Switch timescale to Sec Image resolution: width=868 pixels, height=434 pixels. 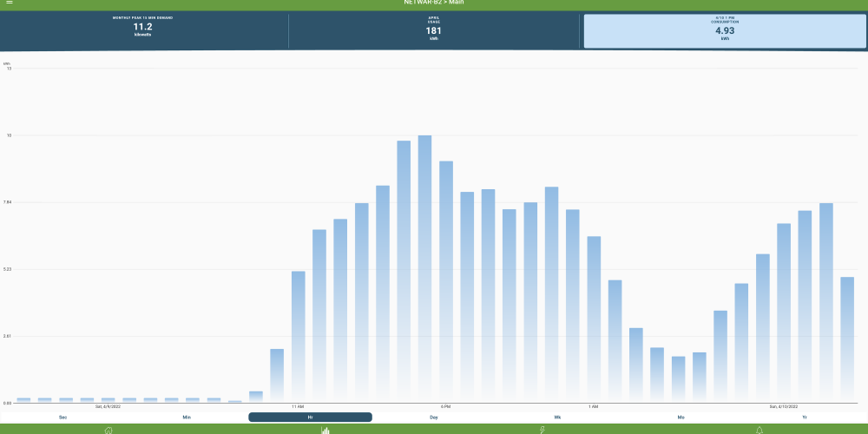[x=62, y=418]
